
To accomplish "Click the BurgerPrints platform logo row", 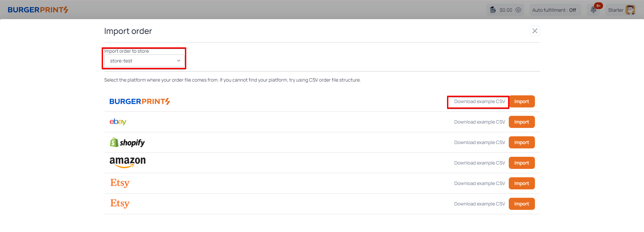I will click(140, 101).
